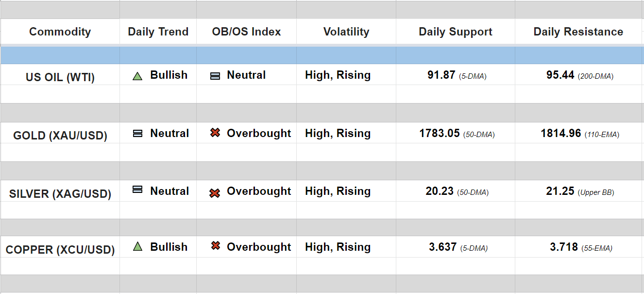Select the Volatility column header

(346, 32)
